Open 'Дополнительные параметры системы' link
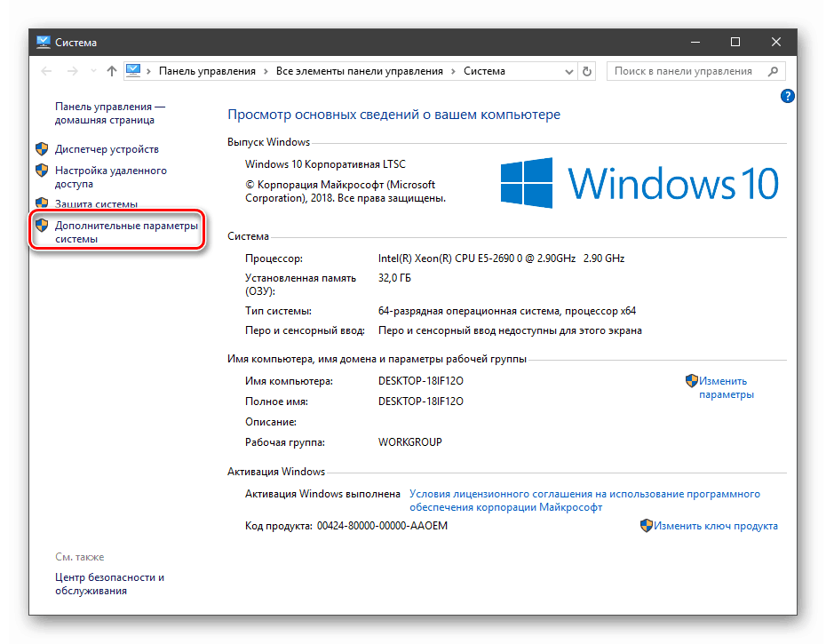Viewport: 826px width, 644px height. pyautogui.click(x=126, y=232)
